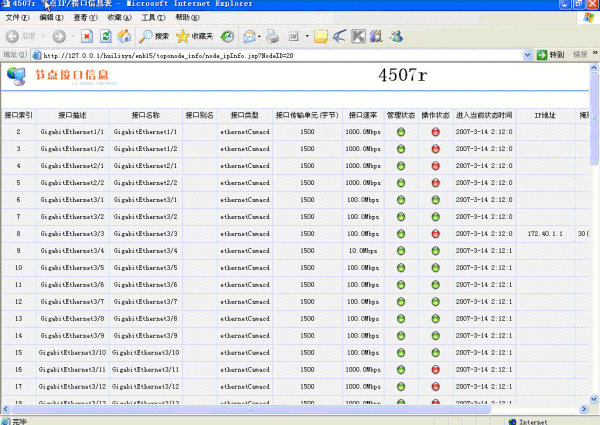
Task: Click the Edit with Word icon
Action: (293, 36)
